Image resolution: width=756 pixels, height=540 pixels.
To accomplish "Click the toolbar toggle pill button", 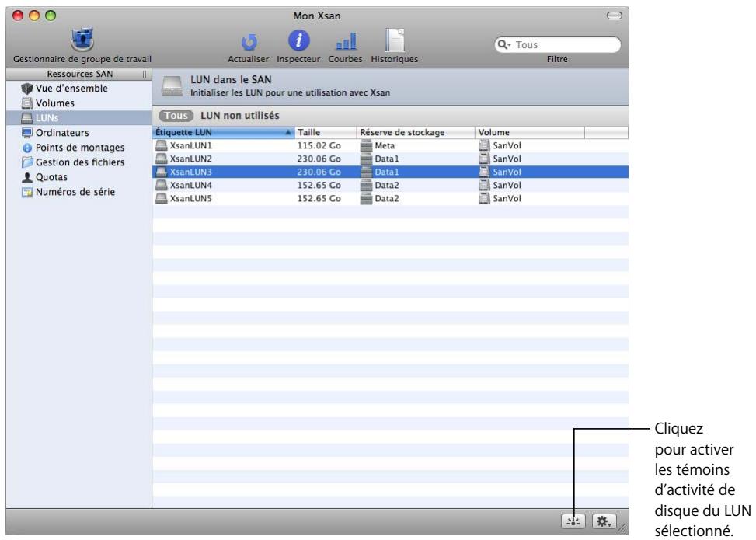I will click(x=614, y=16).
